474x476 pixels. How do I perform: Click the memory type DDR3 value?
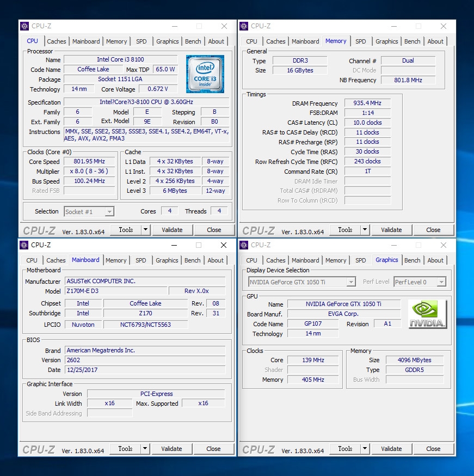click(x=300, y=60)
